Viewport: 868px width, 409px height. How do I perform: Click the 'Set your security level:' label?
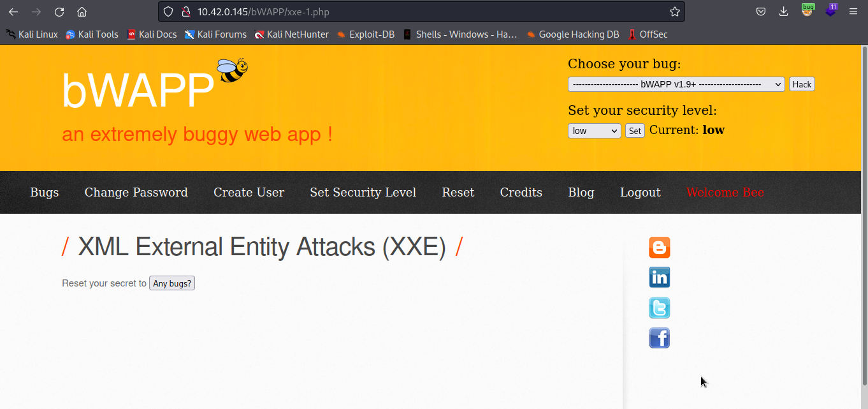[642, 110]
